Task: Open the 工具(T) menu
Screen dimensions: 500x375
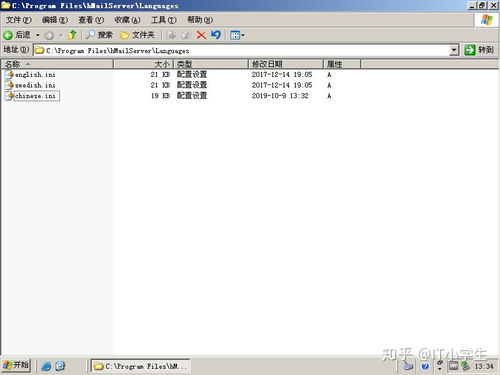Action: click(164, 20)
